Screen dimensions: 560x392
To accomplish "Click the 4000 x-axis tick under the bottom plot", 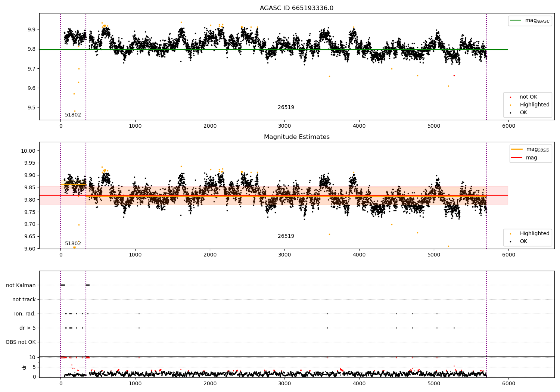I will [x=359, y=384].
